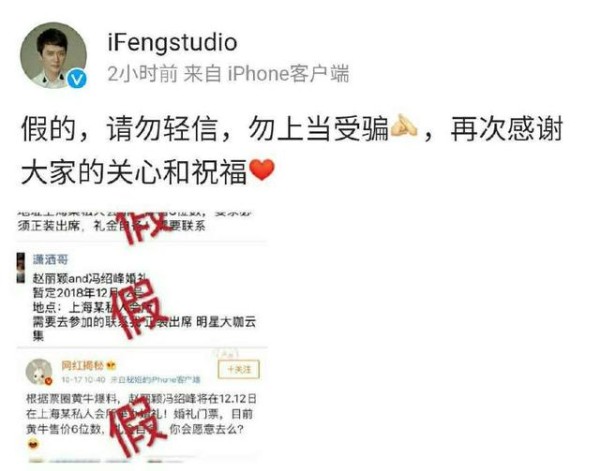The image size is (600, 471).
Task: Click the emoji beside 网红揭秘 name
Action: click(111, 365)
